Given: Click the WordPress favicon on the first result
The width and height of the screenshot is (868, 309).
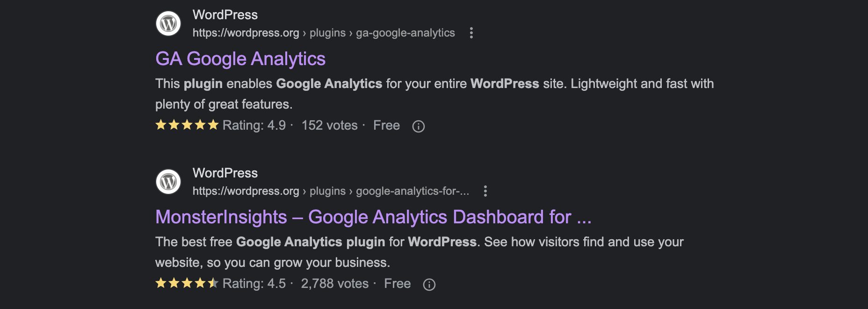Looking at the screenshot, I should [x=168, y=23].
